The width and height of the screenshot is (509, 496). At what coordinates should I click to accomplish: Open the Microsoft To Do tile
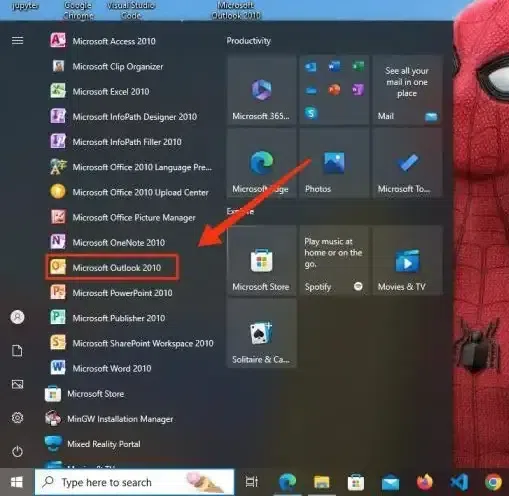coord(407,163)
